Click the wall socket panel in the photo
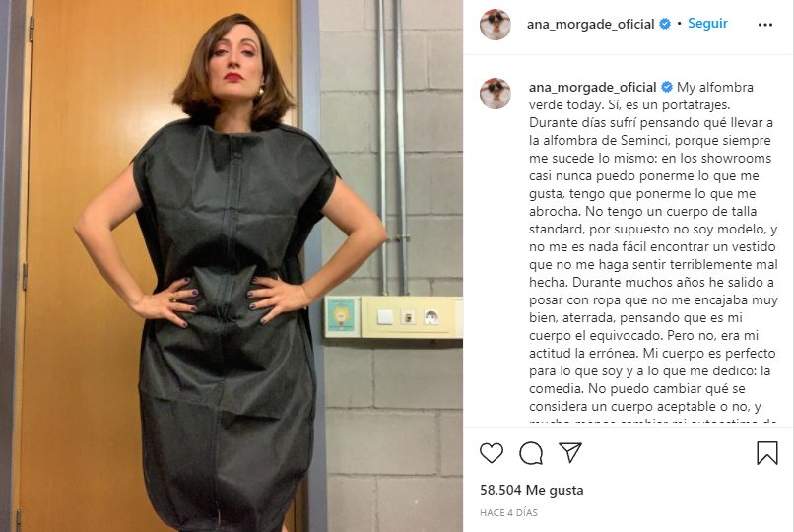The image size is (794, 532). 411,317
